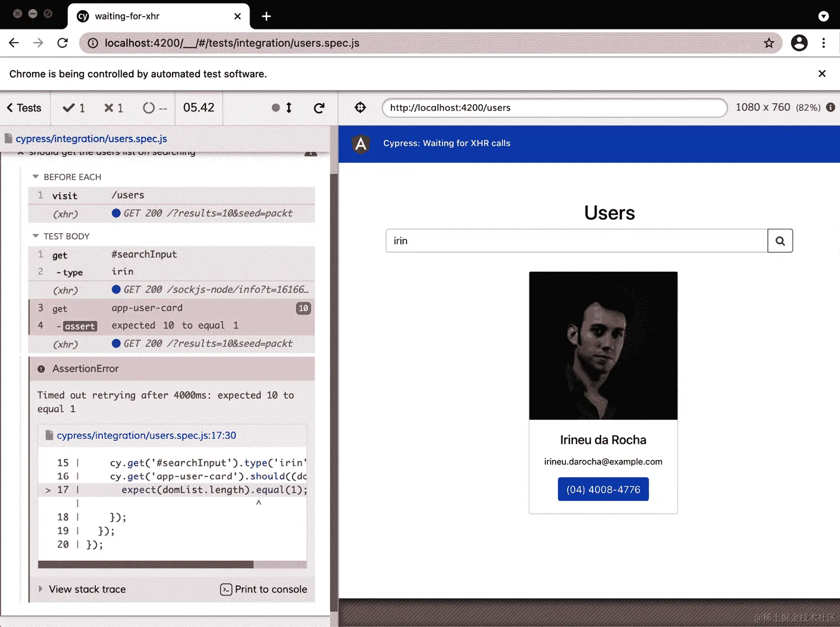The image size is (840, 627).
Task: Select the failed assert command row
Action: (172, 326)
